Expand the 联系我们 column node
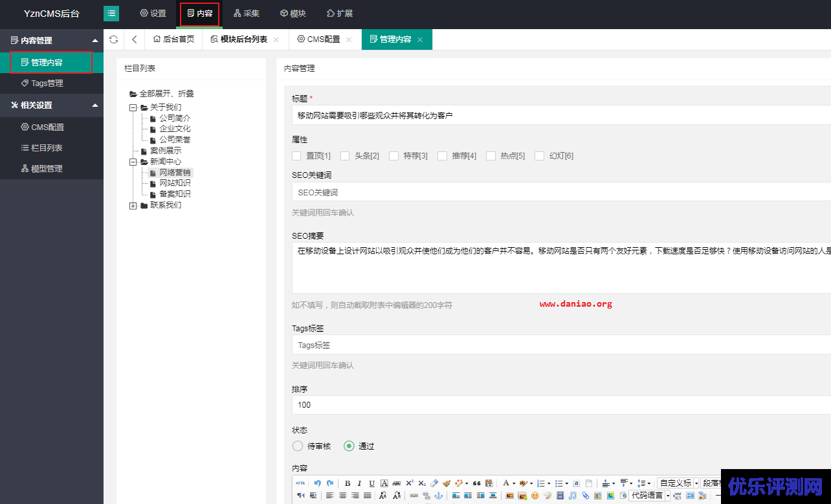This screenshot has width=831, height=504. pyautogui.click(x=133, y=205)
